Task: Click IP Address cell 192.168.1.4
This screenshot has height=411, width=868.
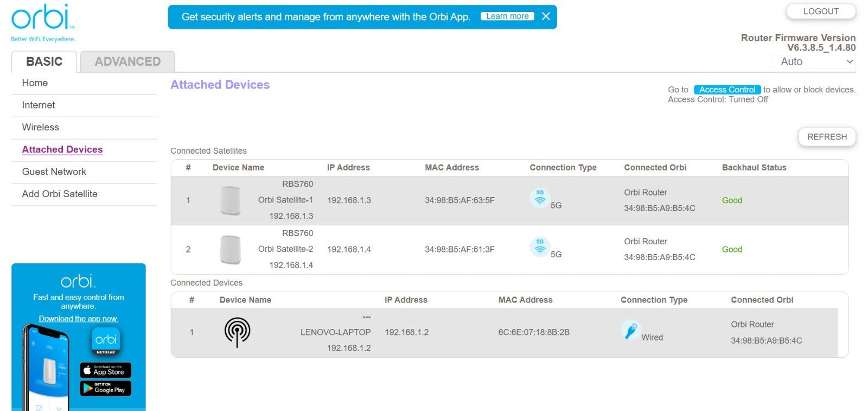Action: (x=349, y=250)
